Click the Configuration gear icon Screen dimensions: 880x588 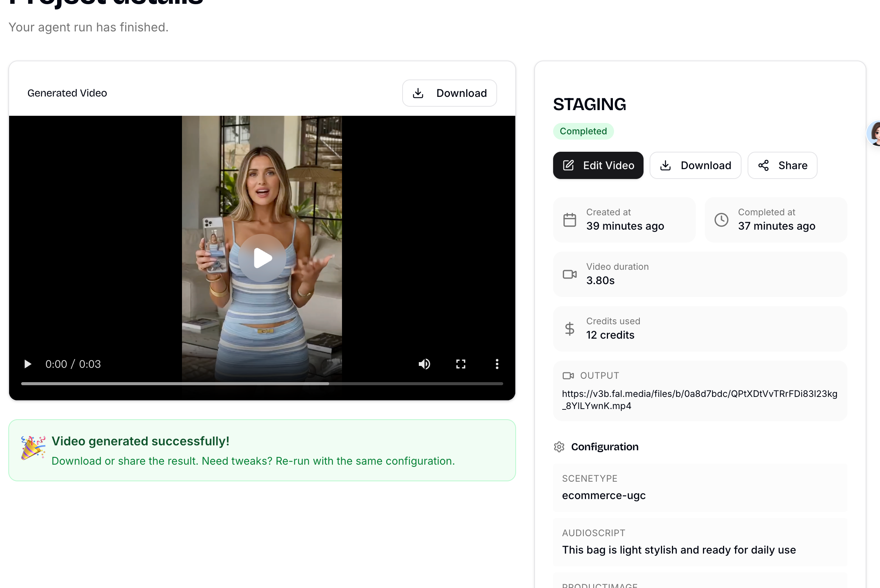[559, 447]
